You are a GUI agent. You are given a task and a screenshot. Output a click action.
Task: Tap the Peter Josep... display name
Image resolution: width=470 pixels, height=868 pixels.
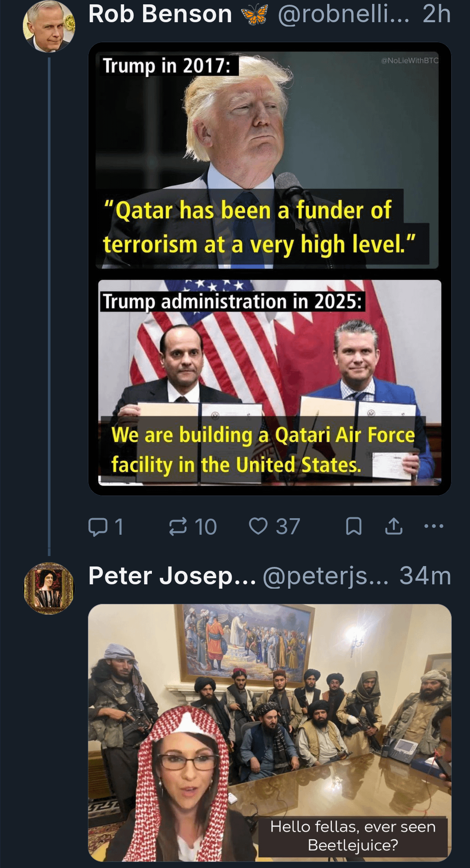pos(172,576)
